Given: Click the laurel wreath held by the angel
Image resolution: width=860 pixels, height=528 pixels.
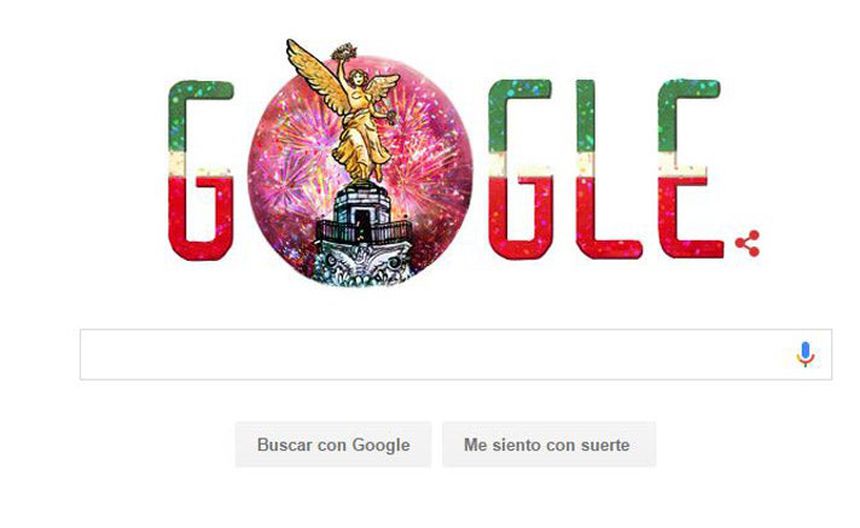Looking at the screenshot, I should (x=344, y=52).
